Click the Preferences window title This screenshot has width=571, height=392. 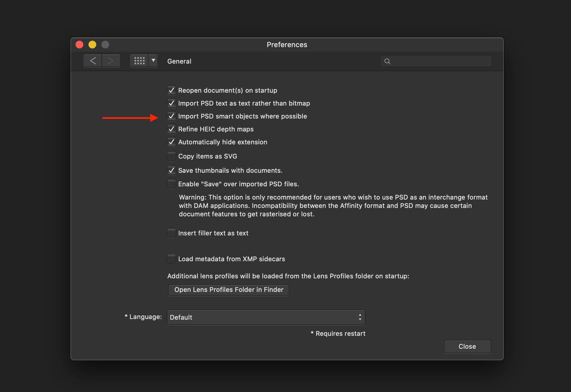click(x=287, y=45)
